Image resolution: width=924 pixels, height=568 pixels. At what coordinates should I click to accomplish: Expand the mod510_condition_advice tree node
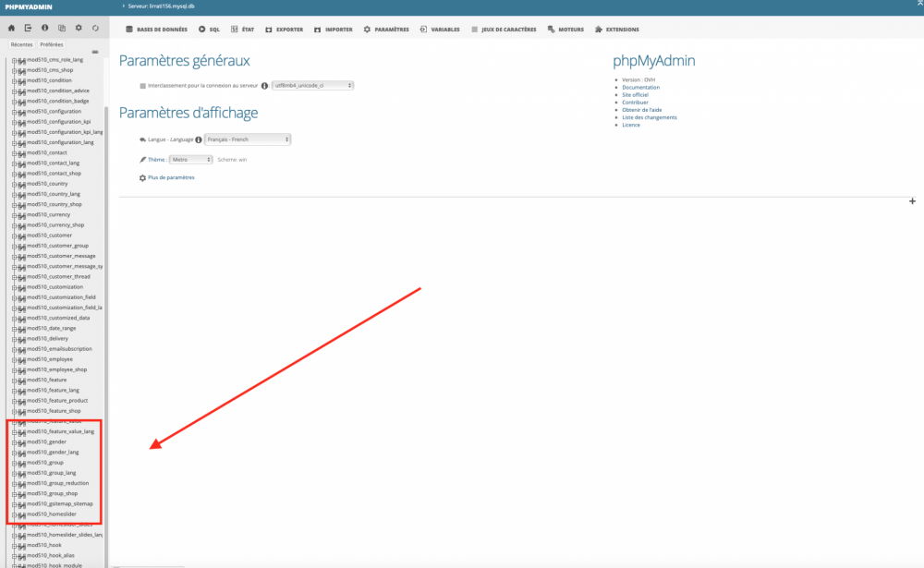[x=14, y=91]
